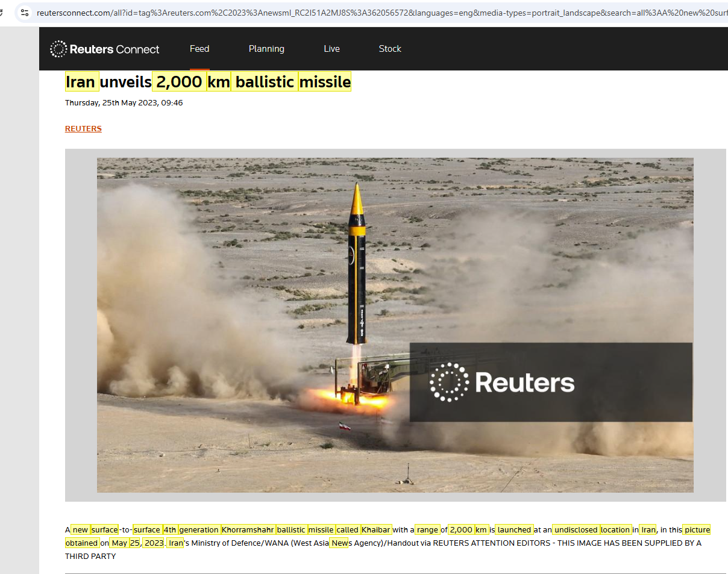Click highlighted "obtained" in the caption
The image size is (728, 574).
[81, 543]
